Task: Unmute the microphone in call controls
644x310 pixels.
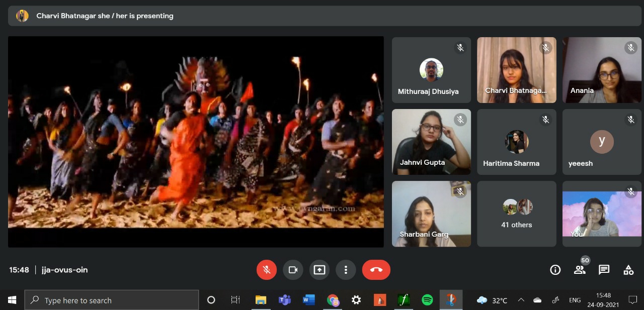Action: 267,270
